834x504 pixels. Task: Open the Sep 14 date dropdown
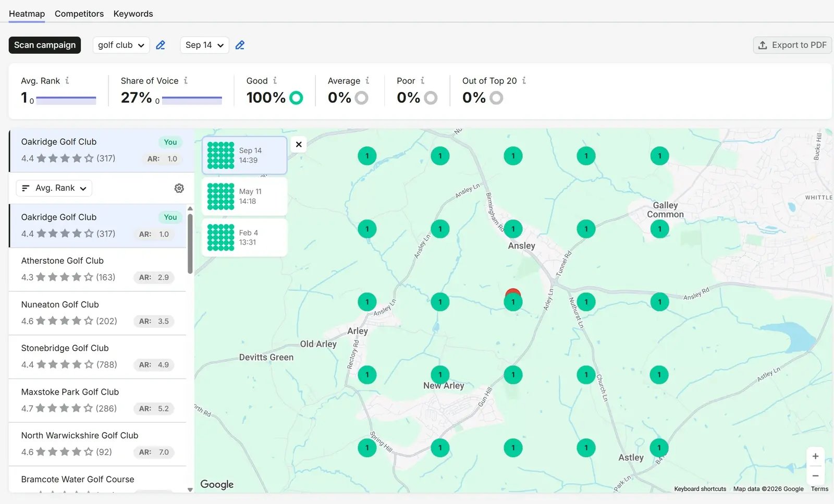pyautogui.click(x=204, y=45)
